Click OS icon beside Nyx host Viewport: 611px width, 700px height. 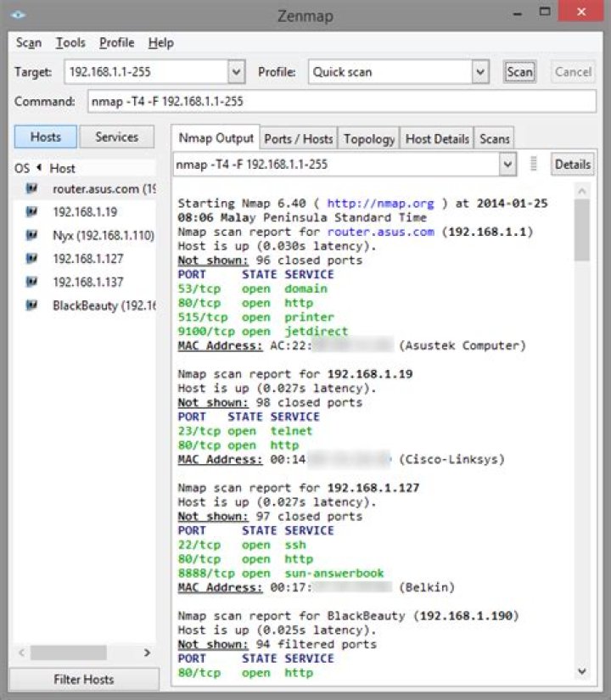point(31,235)
